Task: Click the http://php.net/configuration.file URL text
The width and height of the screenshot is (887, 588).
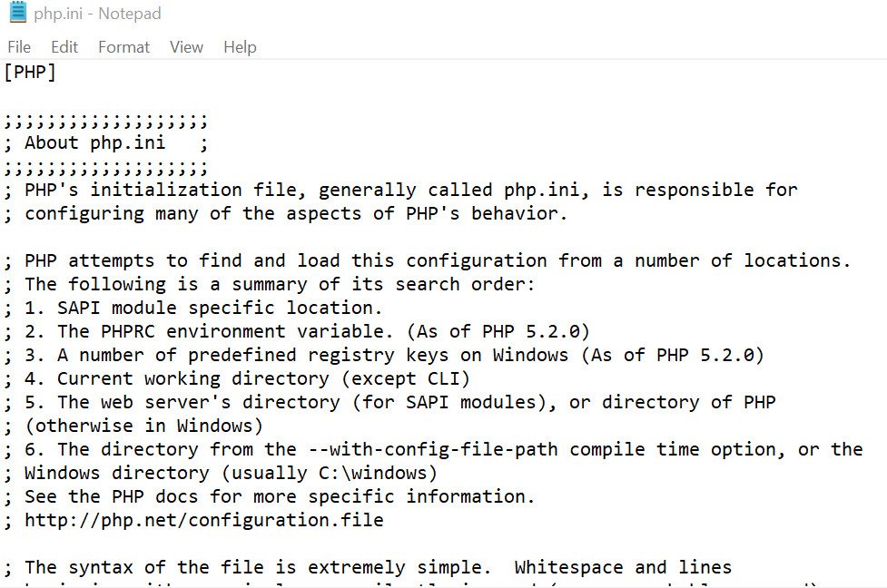Action: (203, 520)
